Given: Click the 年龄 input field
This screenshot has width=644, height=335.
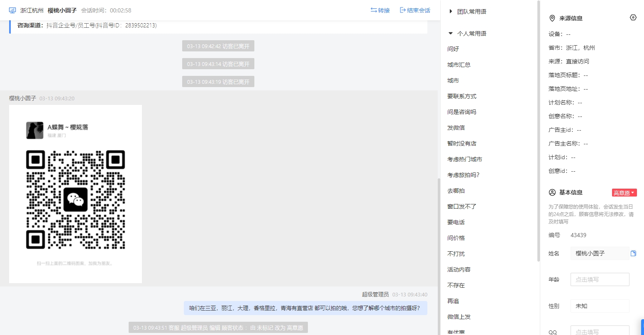Looking at the screenshot, I should [x=600, y=279].
